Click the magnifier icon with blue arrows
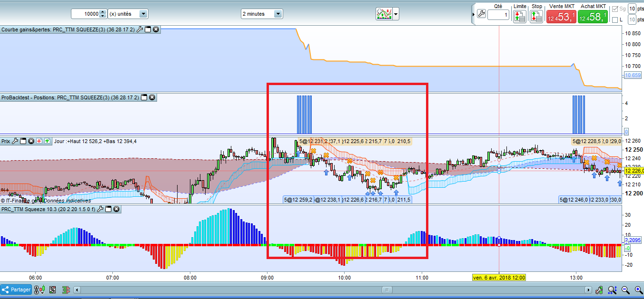The image size is (644, 299). (x=612, y=289)
